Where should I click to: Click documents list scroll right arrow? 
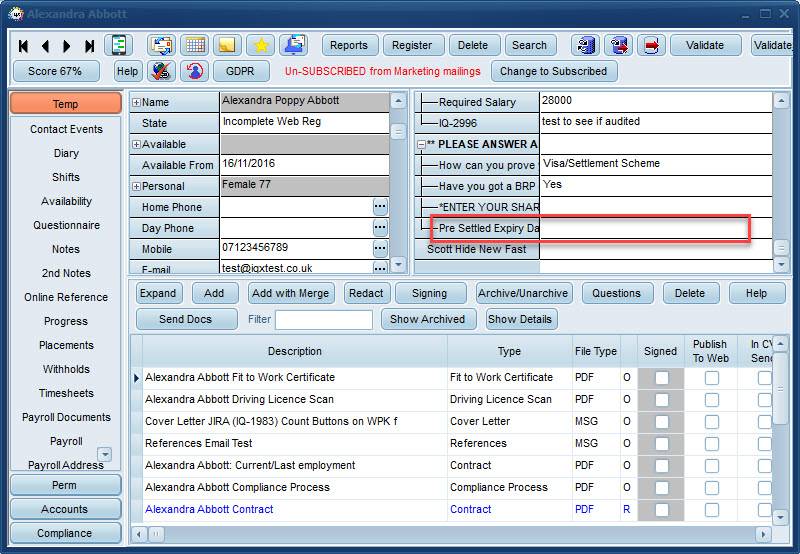coord(763,534)
